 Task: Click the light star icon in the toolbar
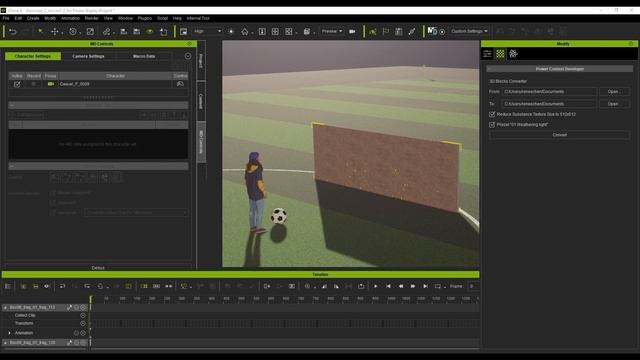point(231,31)
